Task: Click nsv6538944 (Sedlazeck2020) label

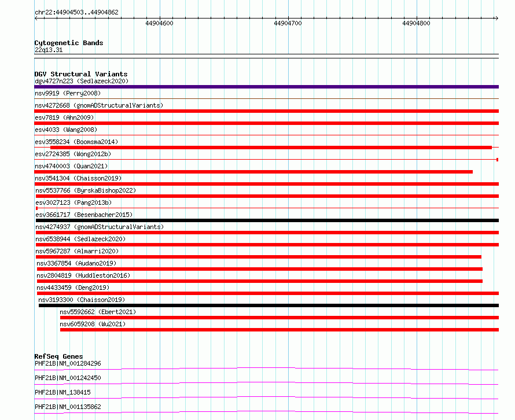Action: [x=80, y=239]
